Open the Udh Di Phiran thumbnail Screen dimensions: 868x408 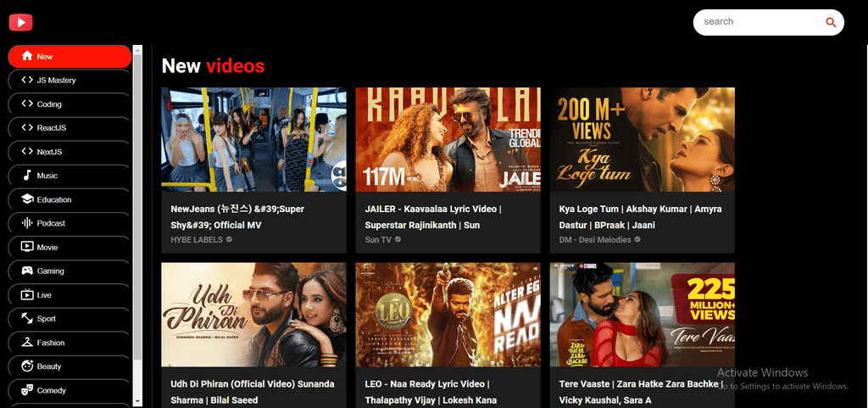click(x=253, y=315)
